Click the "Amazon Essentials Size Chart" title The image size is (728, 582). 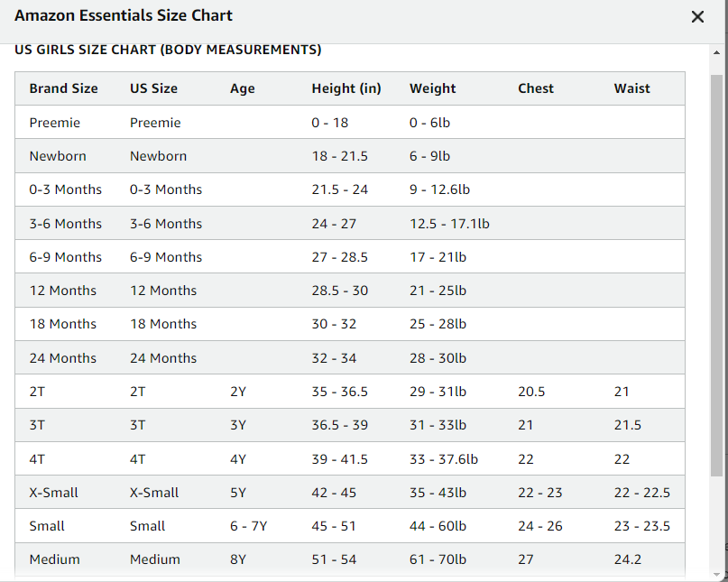(124, 15)
